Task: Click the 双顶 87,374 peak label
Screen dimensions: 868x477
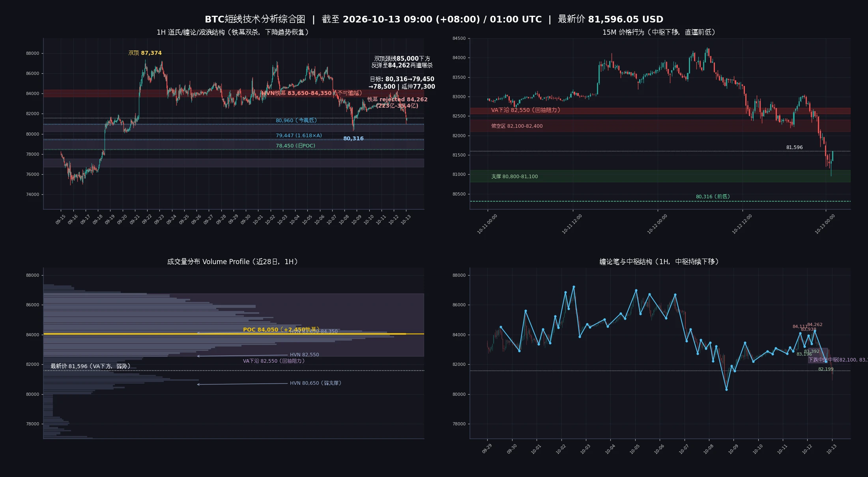Action: point(145,53)
